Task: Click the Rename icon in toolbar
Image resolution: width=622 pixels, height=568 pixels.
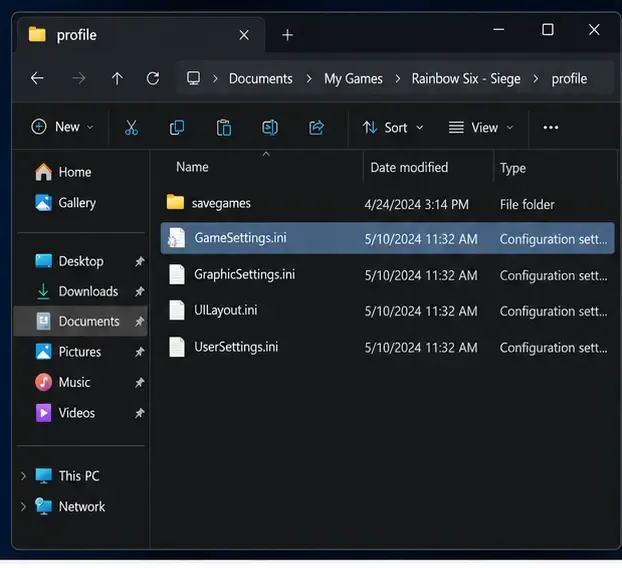Action: click(x=270, y=128)
